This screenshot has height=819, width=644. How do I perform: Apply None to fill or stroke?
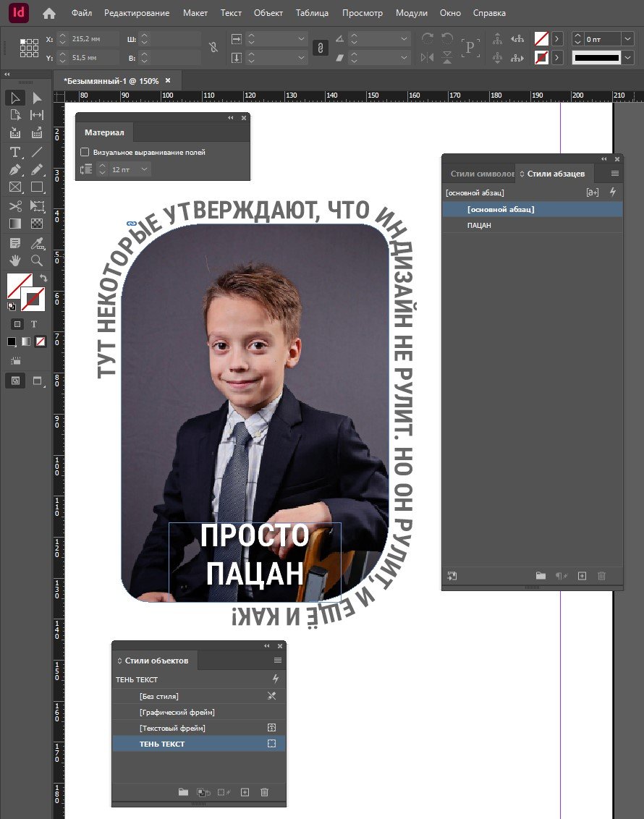click(41, 341)
